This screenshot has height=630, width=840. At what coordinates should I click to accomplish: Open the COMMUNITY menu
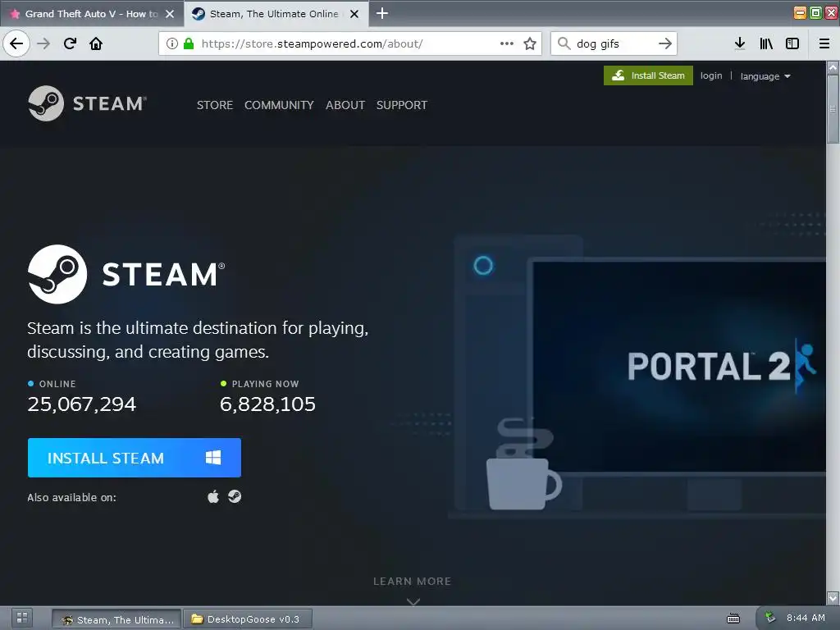click(279, 105)
